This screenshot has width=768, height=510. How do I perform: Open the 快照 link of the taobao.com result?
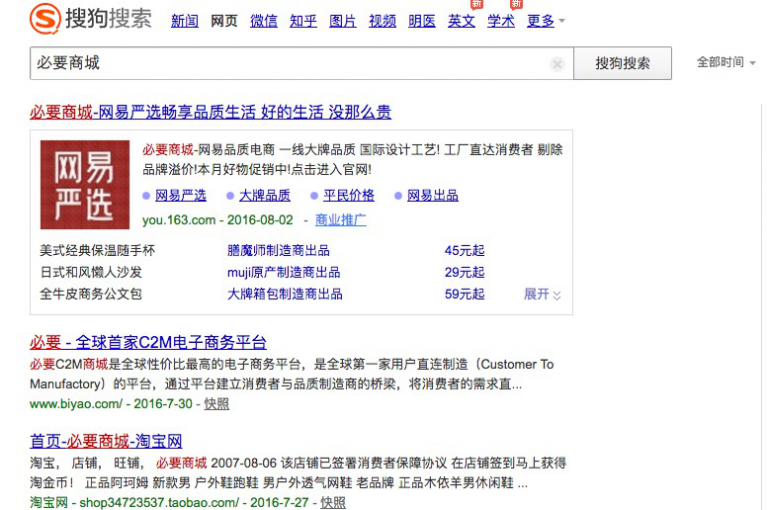333,503
